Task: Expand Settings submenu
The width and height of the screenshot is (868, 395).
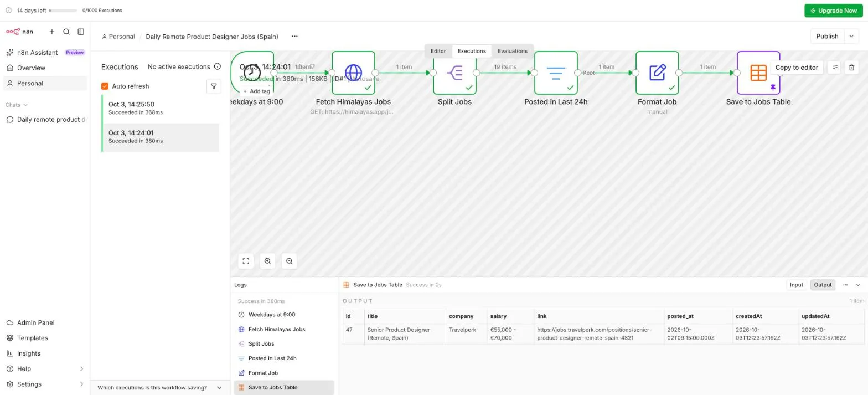Action: coord(45,384)
